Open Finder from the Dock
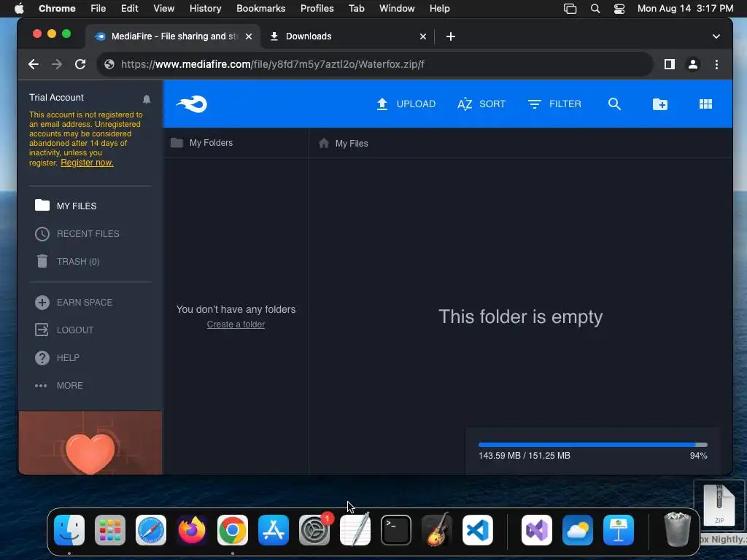 pos(69,530)
